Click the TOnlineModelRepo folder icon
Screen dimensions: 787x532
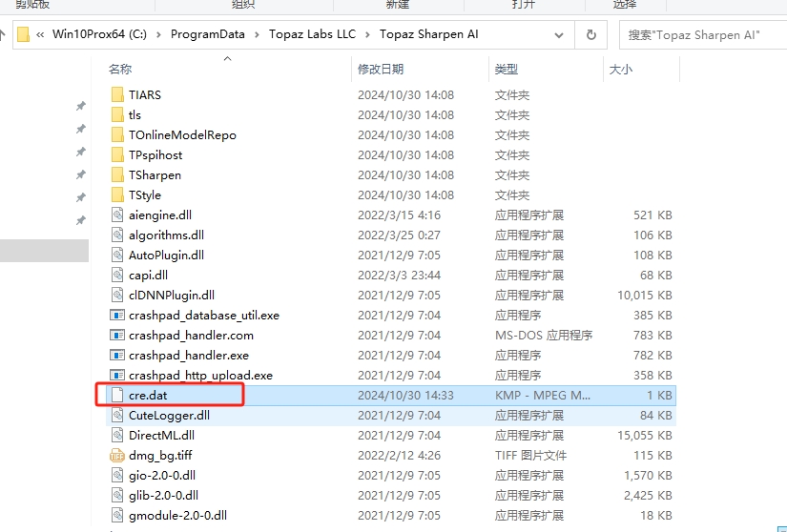pyautogui.click(x=117, y=134)
